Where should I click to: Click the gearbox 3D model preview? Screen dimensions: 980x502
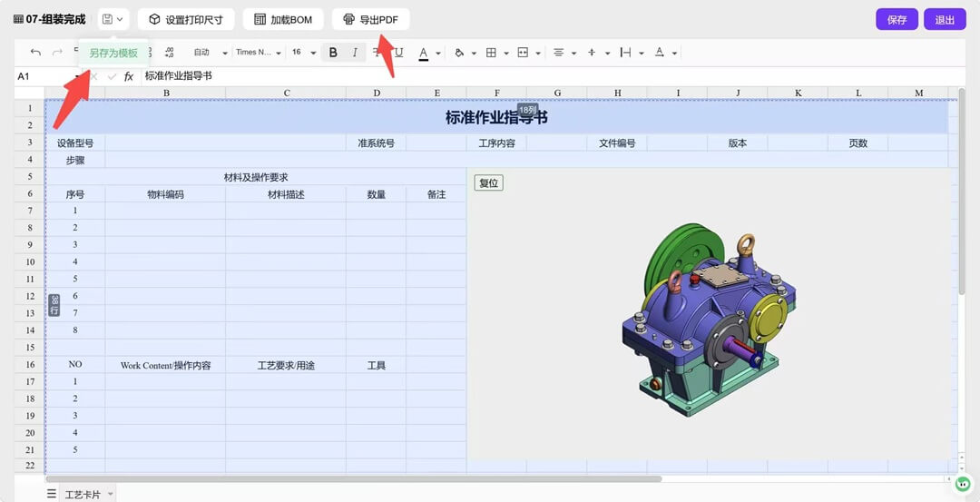coord(710,320)
